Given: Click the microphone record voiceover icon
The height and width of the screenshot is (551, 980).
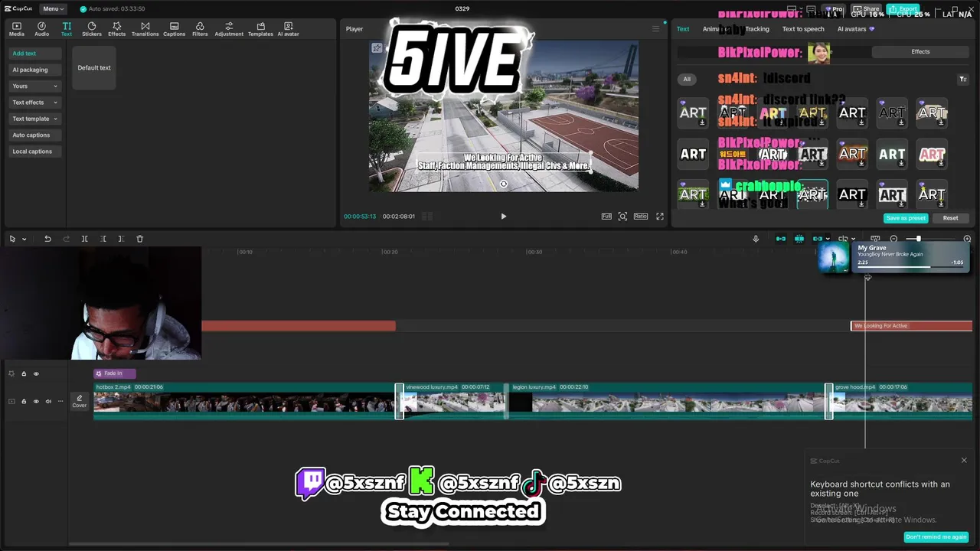Looking at the screenshot, I should [756, 239].
